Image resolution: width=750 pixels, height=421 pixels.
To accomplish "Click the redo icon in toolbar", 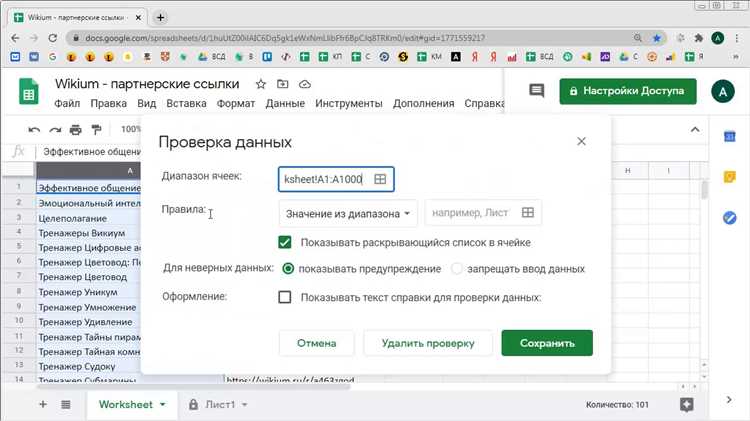I will pyautogui.click(x=55, y=130).
